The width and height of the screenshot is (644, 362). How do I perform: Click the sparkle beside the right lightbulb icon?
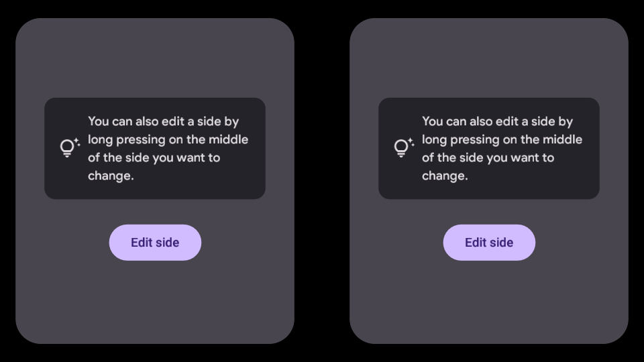(x=411, y=141)
